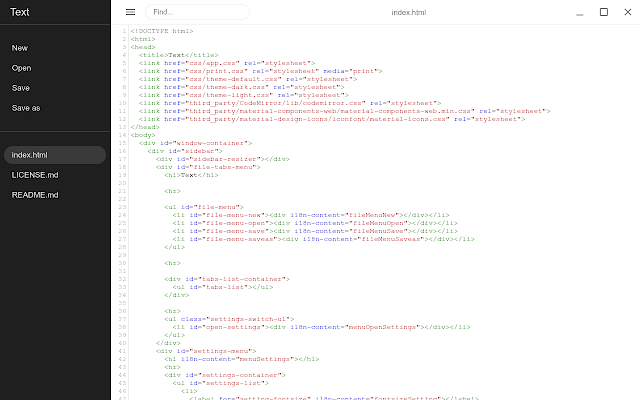This screenshot has height=400, width=640.
Task: Select Save in the sidebar menu
Action: [x=20, y=88]
